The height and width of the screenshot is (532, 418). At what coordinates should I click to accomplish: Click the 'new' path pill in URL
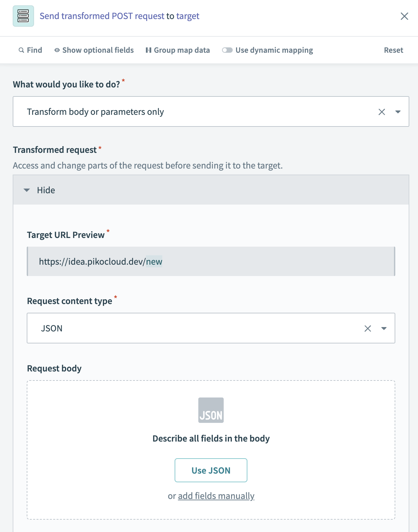pos(154,262)
